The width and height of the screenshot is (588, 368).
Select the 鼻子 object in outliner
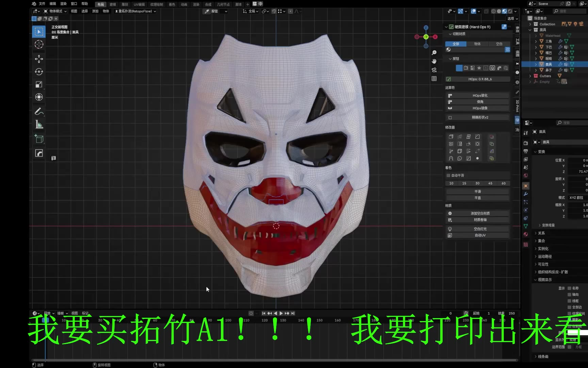549,70
